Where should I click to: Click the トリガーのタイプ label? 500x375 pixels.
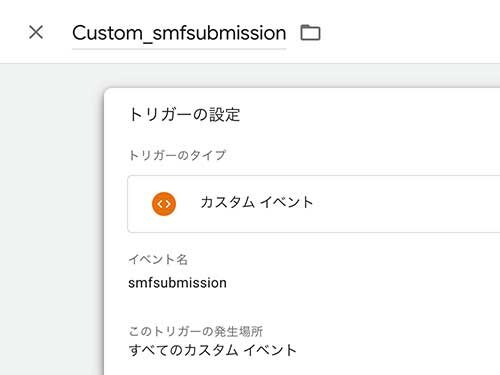(x=177, y=155)
